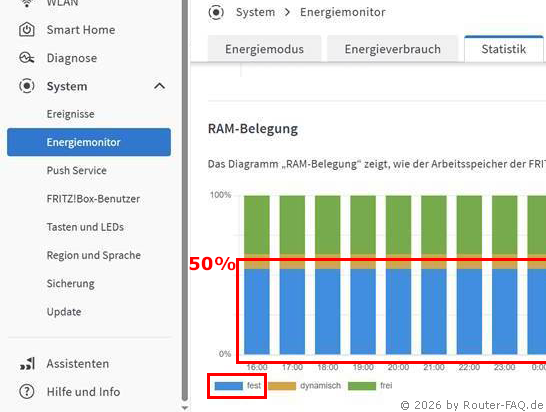This screenshot has height=412, width=546.
Task: Open Smart Home menu
Action: click(x=81, y=30)
